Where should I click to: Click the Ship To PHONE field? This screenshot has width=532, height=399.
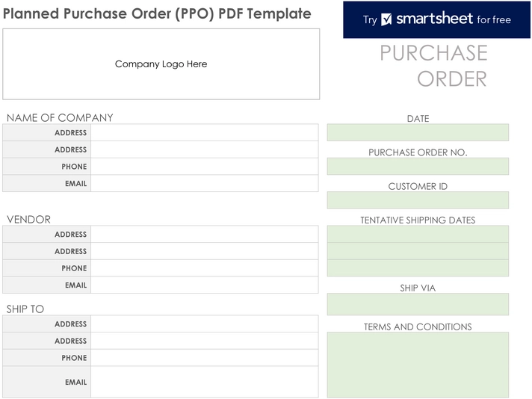click(x=205, y=358)
